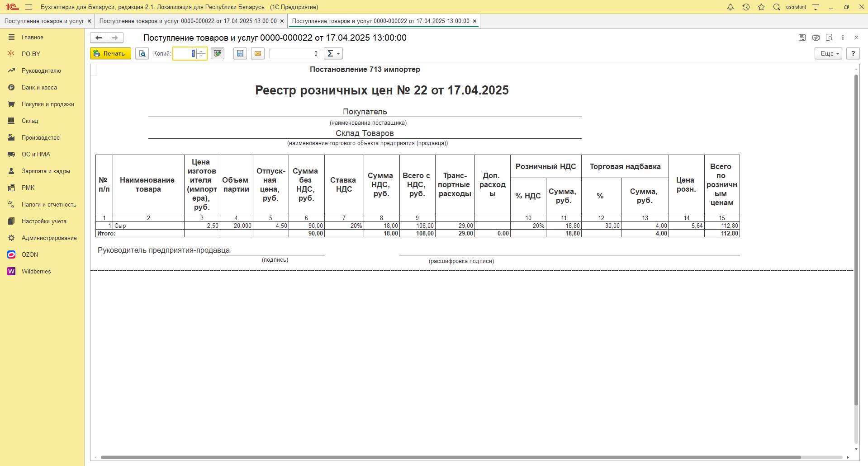Open favorites with the star icon
The width and height of the screenshot is (868, 466).
761,7
